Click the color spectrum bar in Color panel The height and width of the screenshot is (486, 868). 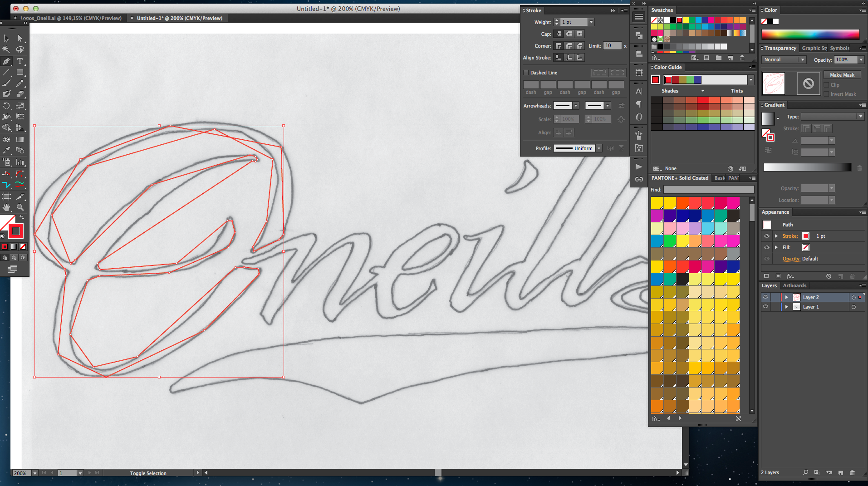810,35
